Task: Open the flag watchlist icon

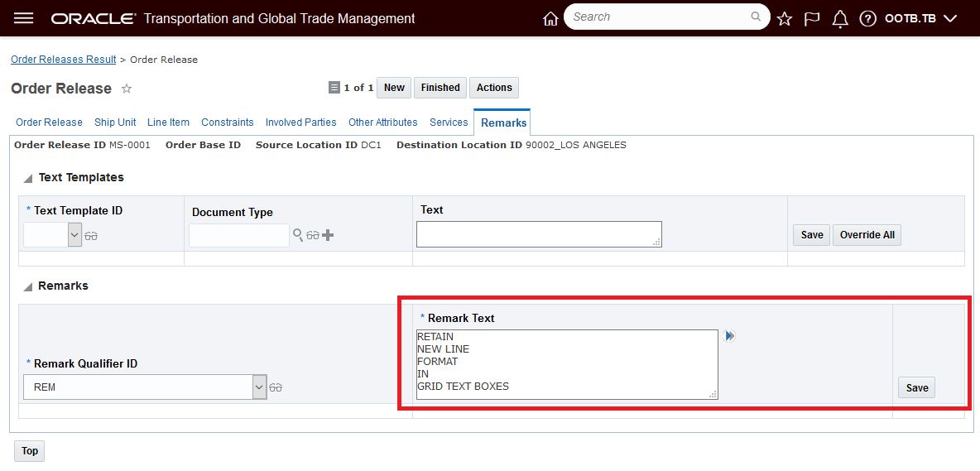Action: point(812,18)
